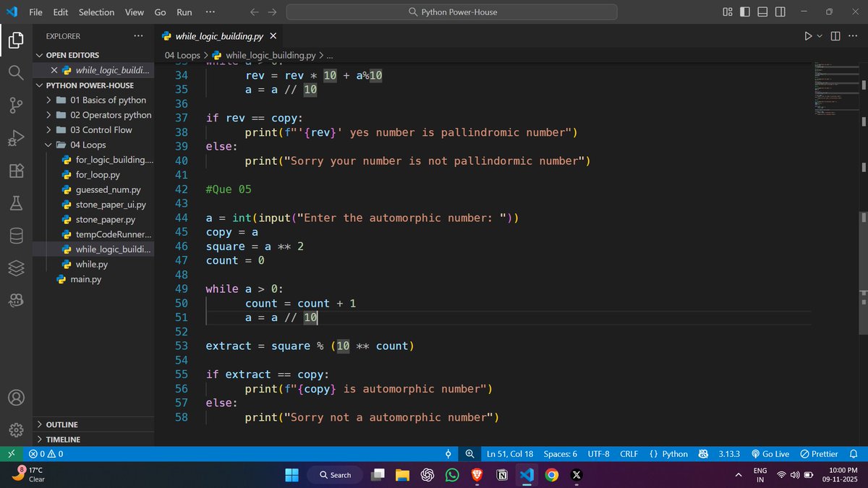868x488 pixels.
Task: Go to line via Ln 51, Col 18
Action: tap(510, 454)
